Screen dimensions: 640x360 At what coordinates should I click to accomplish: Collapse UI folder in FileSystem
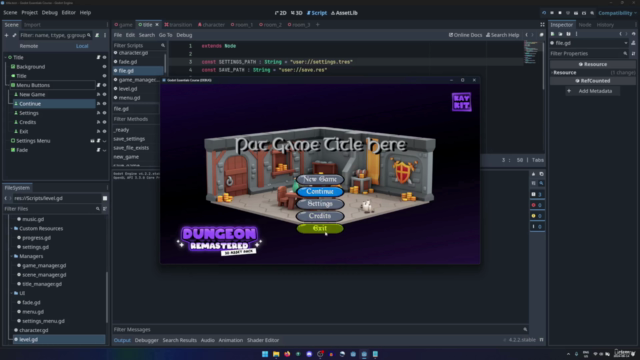[11, 293]
